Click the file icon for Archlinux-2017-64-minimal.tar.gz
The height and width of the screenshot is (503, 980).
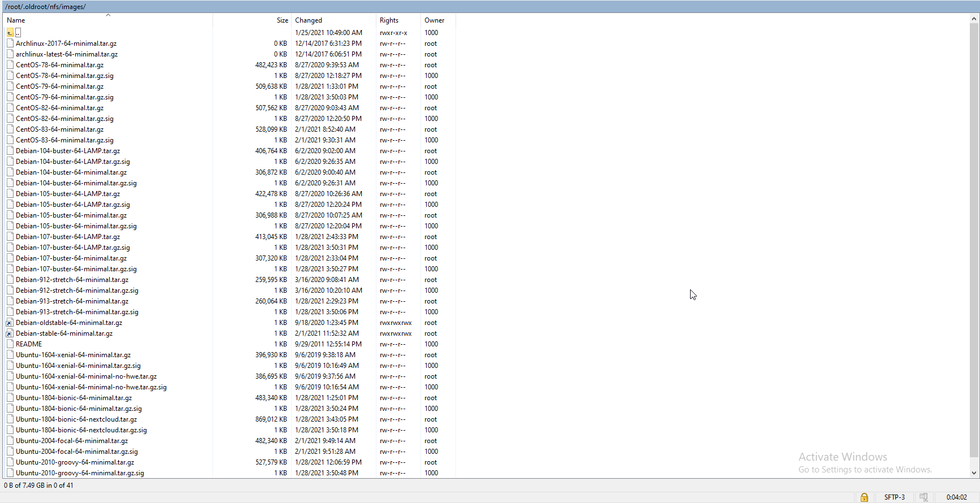[10, 44]
